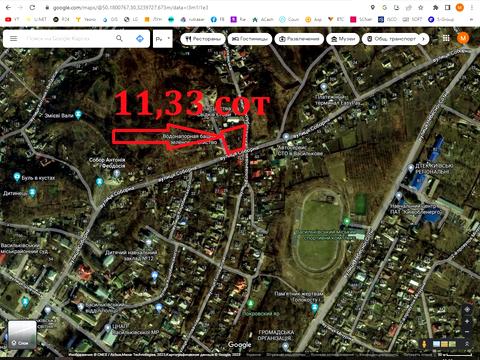Open the Слои layers thumbnail
Screen dimensions: 480x360
click(x=22, y=335)
